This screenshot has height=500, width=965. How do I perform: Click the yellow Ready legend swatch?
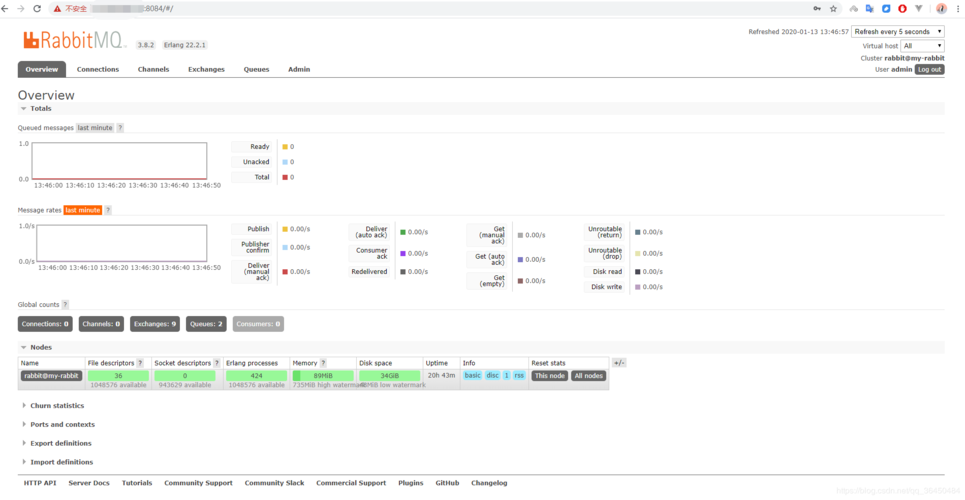[x=285, y=147]
